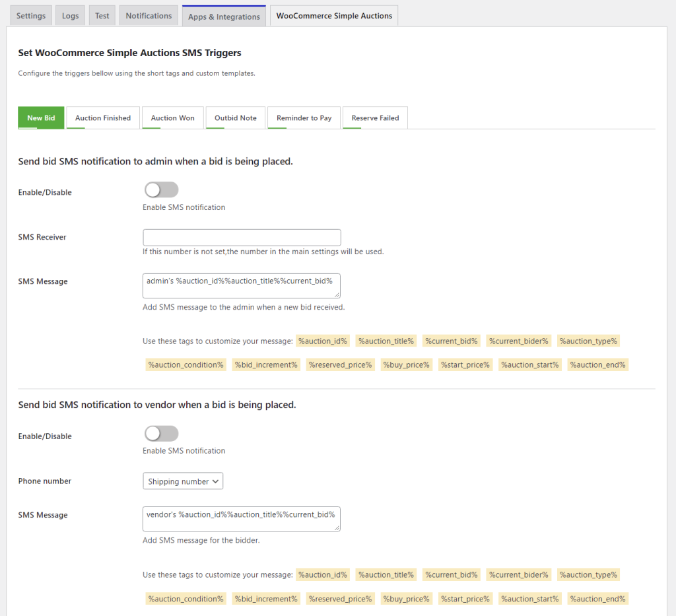This screenshot has width=676, height=616.
Task: Enable admin bid SMS notification toggle
Action: point(161,189)
